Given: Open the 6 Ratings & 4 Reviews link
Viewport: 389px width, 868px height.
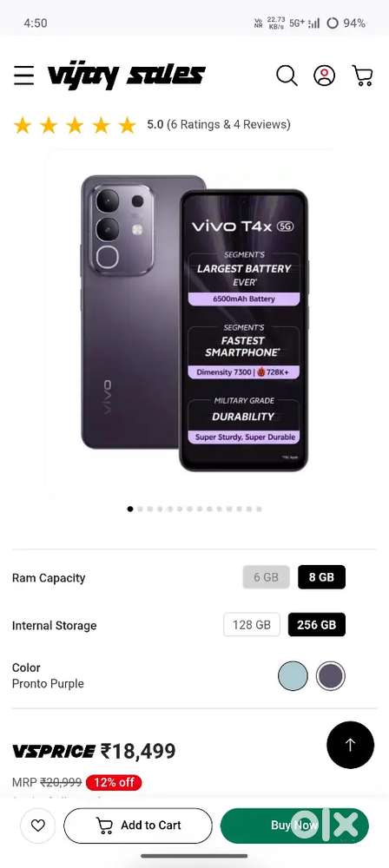Looking at the screenshot, I should point(228,124).
